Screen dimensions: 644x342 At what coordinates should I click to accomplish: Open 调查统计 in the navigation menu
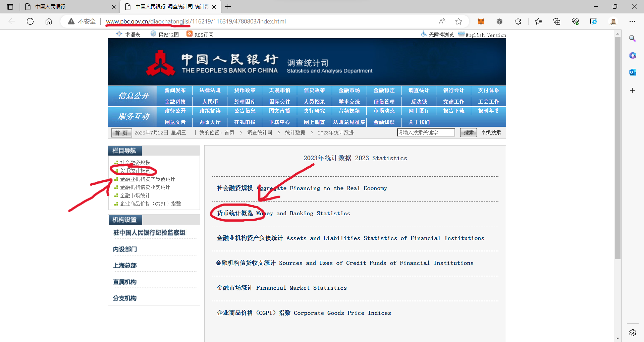coord(419,91)
